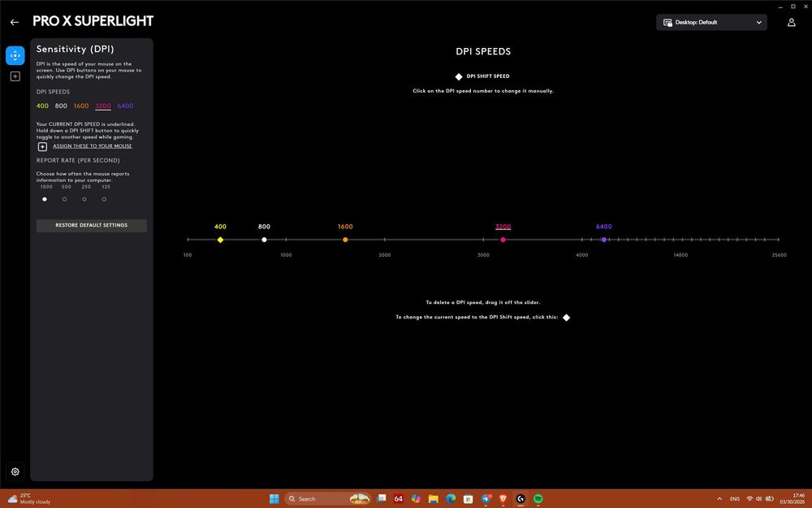This screenshot has width=812, height=508.
Task: Select the 400 DPI speed in the sidebar list
Action: pos(42,106)
